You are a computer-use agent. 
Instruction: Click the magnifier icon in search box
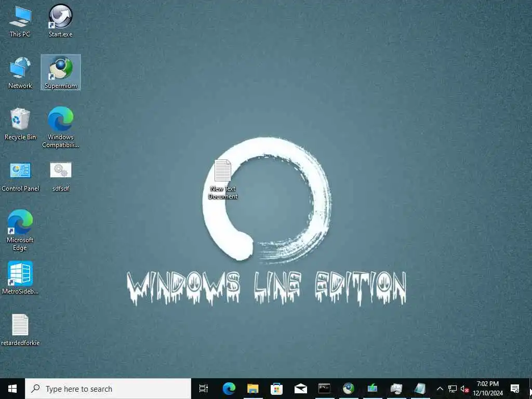(36, 389)
